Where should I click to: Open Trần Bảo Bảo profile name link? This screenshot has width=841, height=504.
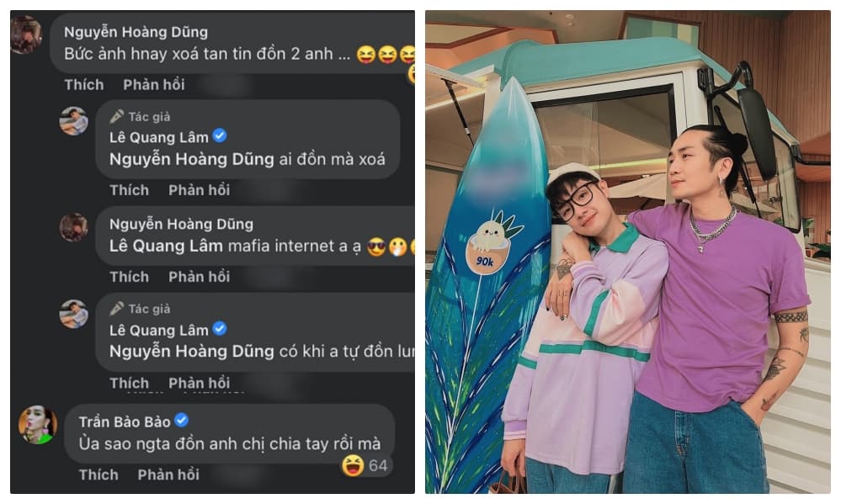click(125, 422)
